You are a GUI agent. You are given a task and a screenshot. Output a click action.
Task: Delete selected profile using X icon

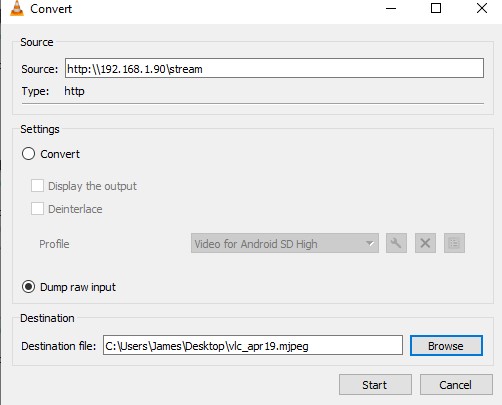(x=425, y=243)
